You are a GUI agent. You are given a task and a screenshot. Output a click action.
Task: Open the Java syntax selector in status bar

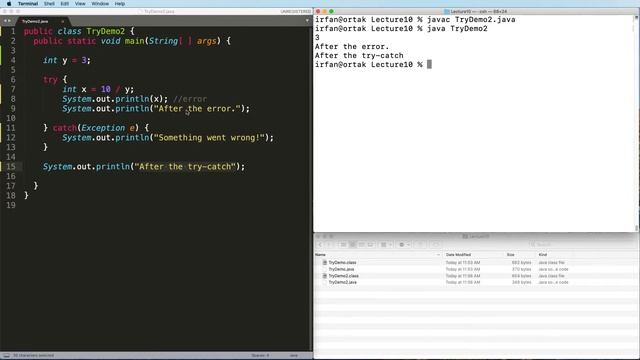(293, 356)
